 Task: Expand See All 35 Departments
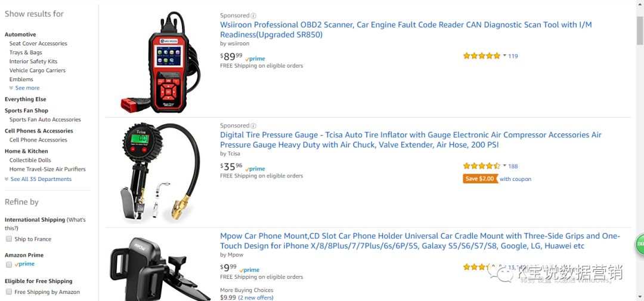pos(41,179)
